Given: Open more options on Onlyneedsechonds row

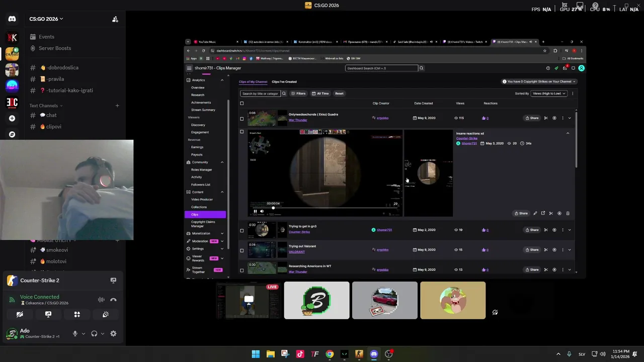Looking at the screenshot, I should pyautogui.click(x=562, y=118).
